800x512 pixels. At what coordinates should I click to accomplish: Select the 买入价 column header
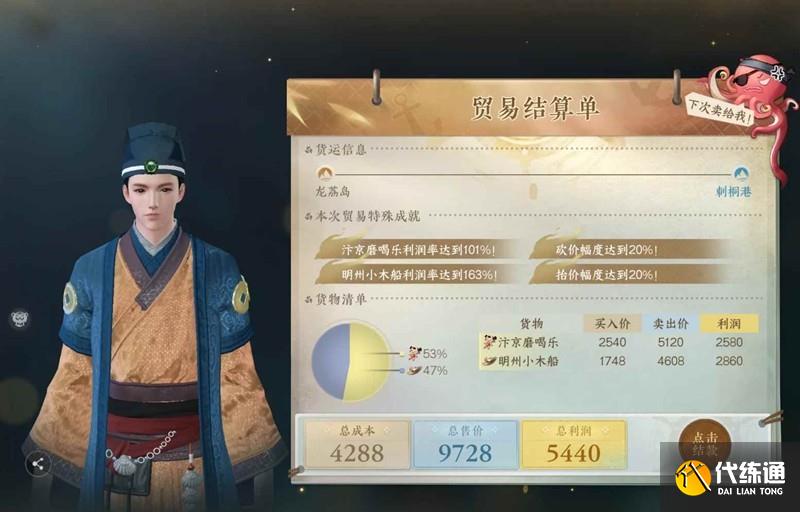(612, 323)
